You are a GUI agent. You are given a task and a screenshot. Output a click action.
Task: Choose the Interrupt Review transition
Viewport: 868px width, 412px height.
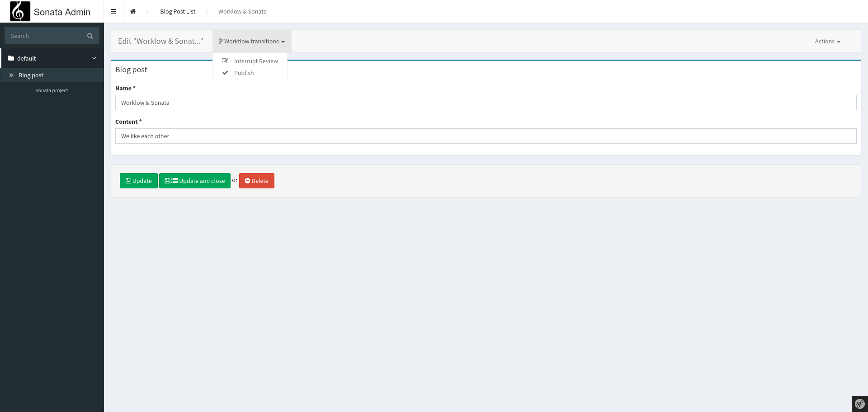pos(250,61)
